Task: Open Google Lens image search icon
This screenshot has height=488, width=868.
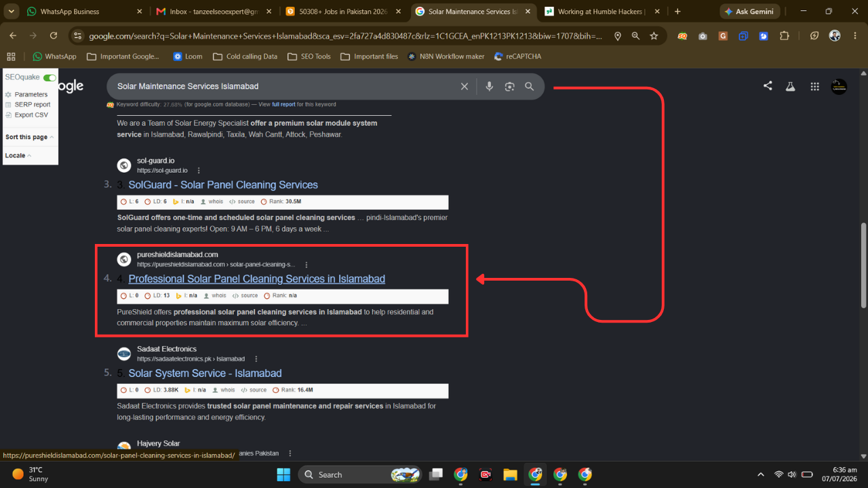Action: point(509,87)
